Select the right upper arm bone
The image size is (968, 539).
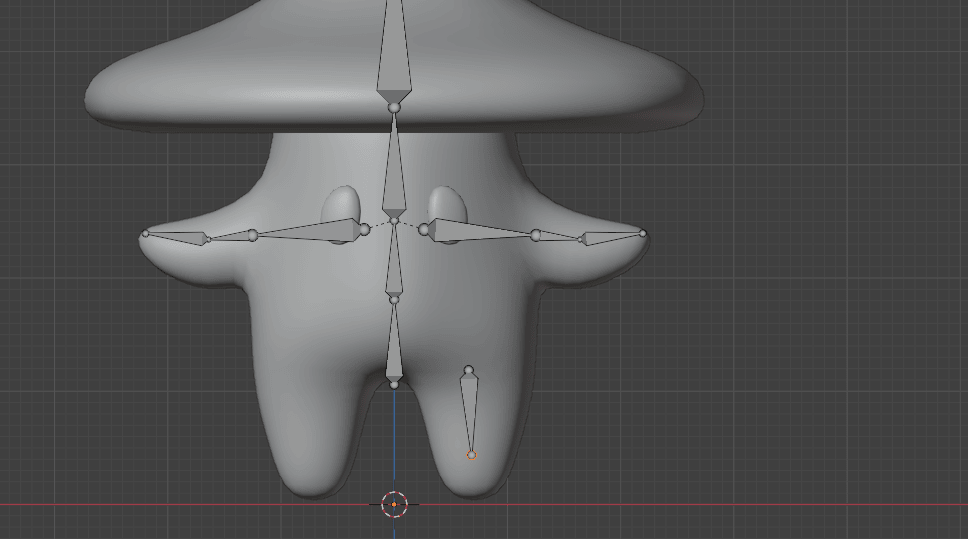tap(478, 231)
